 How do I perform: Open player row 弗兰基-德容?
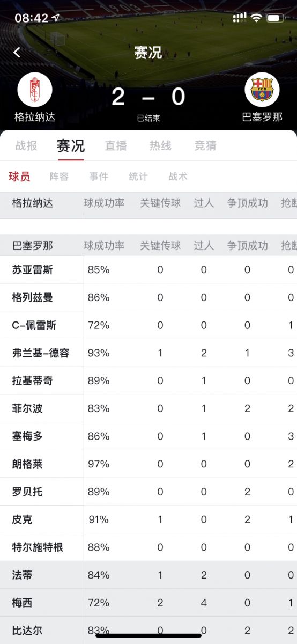click(148, 353)
